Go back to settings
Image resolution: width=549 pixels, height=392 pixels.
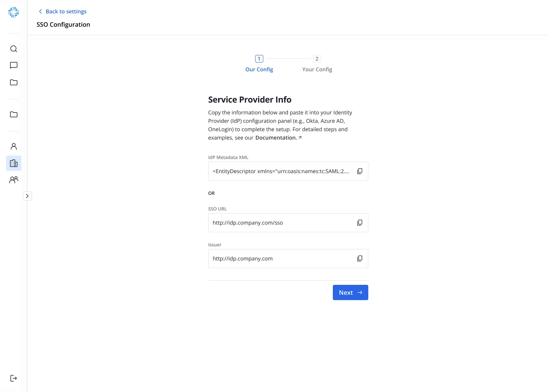63,11
